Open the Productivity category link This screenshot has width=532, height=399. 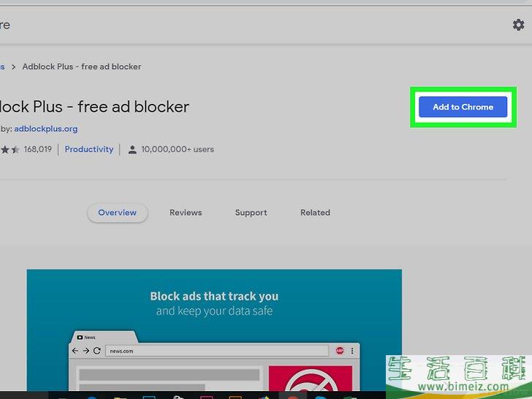[89, 149]
